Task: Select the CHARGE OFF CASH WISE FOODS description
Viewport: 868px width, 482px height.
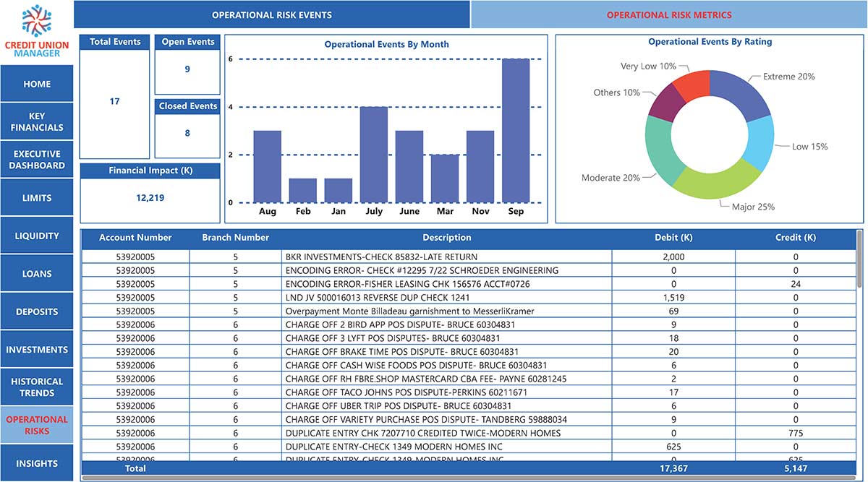Action: (416, 366)
